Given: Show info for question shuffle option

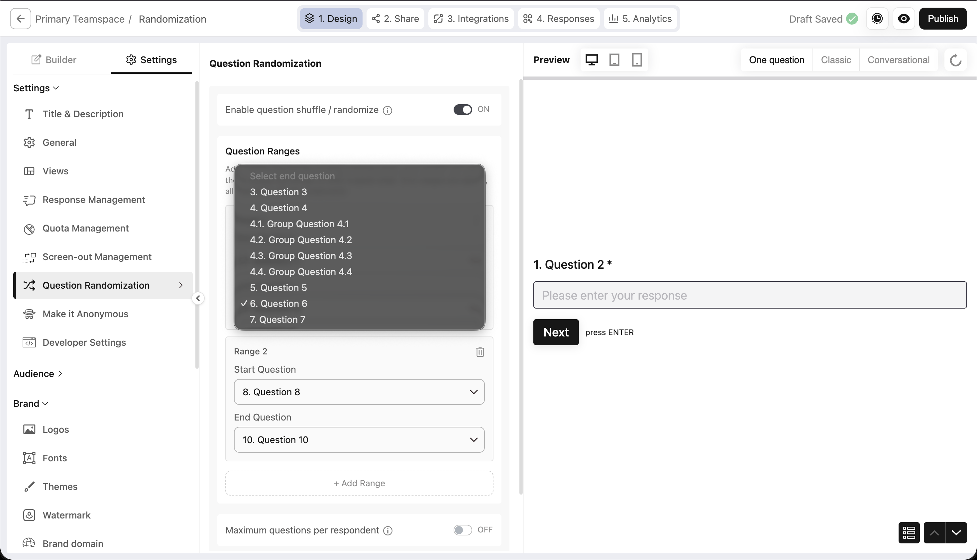Looking at the screenshot, I should coord(387,111).
